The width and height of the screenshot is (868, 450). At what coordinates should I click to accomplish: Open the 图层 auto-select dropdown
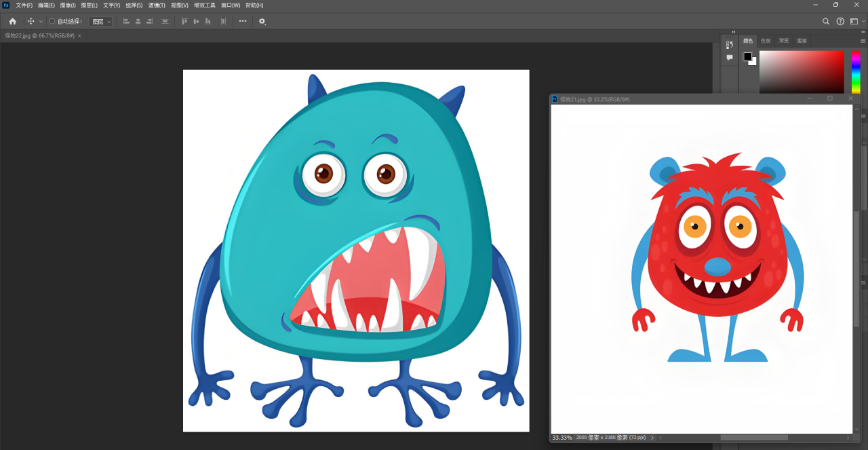click(101, 22)
